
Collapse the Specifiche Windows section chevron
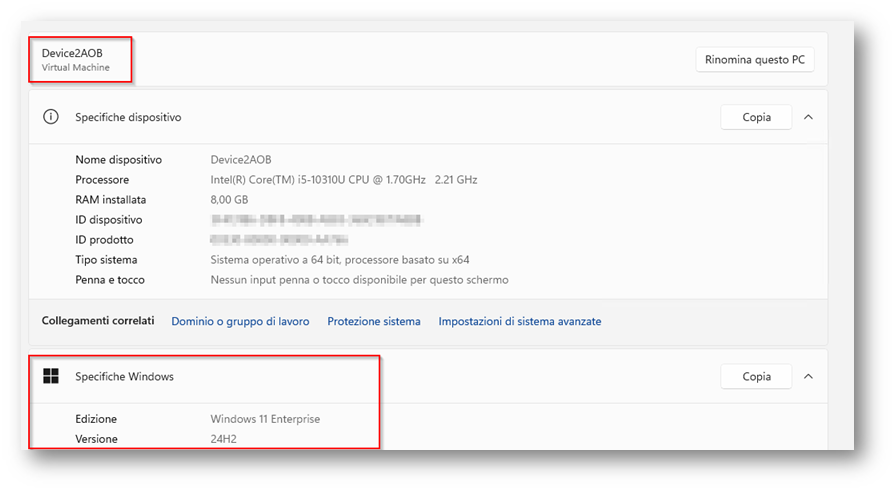pyautogui.click(x=808, y=377)
